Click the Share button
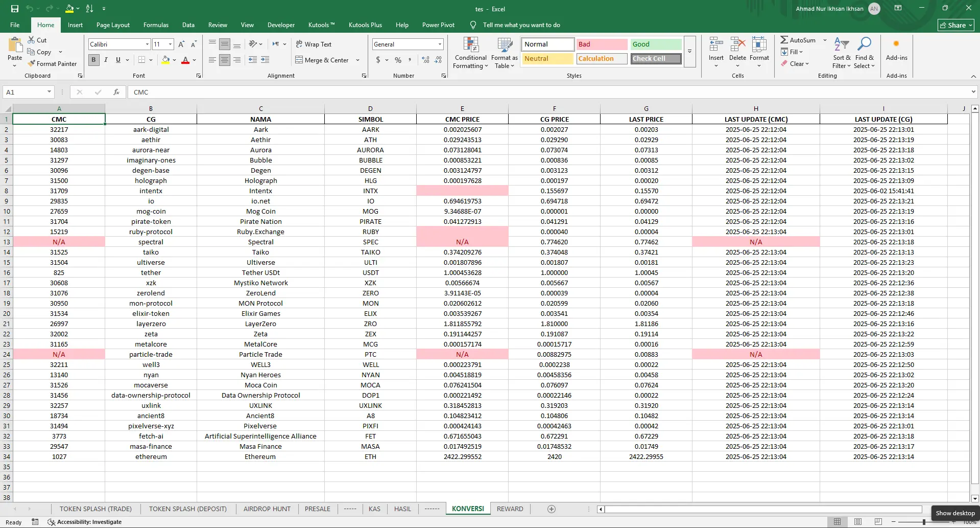This screenshot has height=528, width=980. click(x=956, y=25)
